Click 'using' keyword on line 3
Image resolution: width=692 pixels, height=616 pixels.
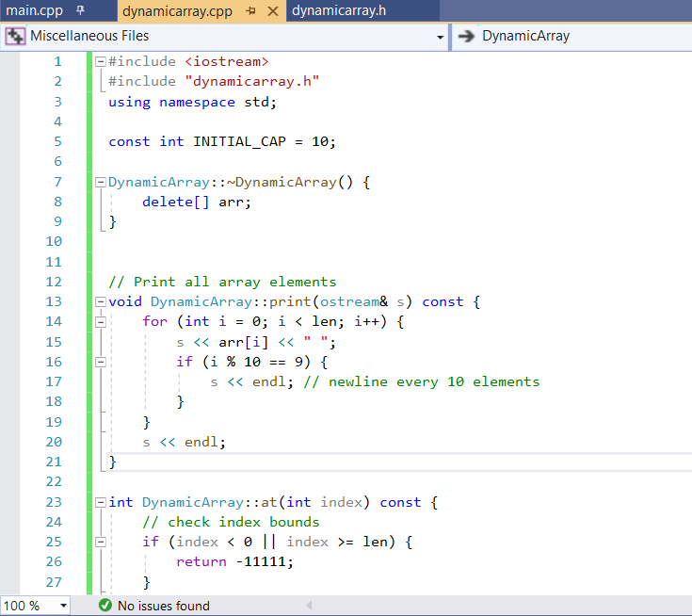pos(129,103)
